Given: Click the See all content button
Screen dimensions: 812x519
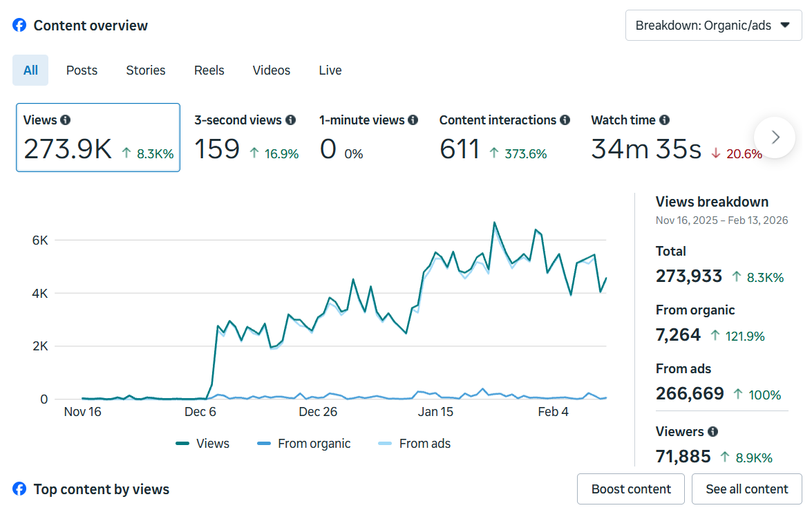Looking at the screenshot, I should pos(746,489).
